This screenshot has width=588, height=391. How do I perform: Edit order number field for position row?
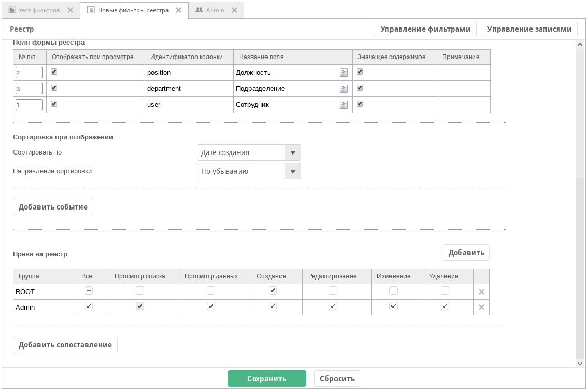pyautogui.click(x=29, y=73)
